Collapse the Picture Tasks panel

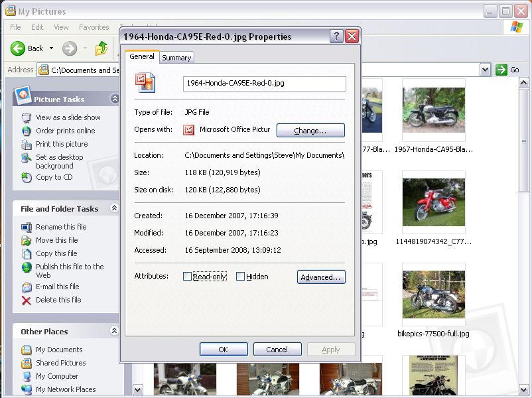pyautogui.click(x=115, y=99)
